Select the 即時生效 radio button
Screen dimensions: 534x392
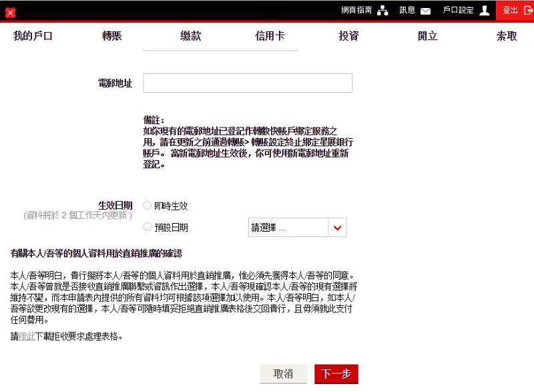click(148, 206)
